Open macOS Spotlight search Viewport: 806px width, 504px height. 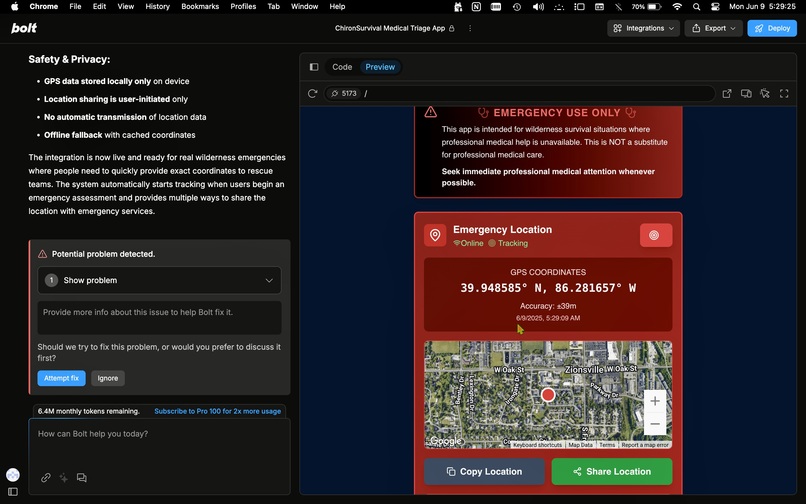coord(696,7)
